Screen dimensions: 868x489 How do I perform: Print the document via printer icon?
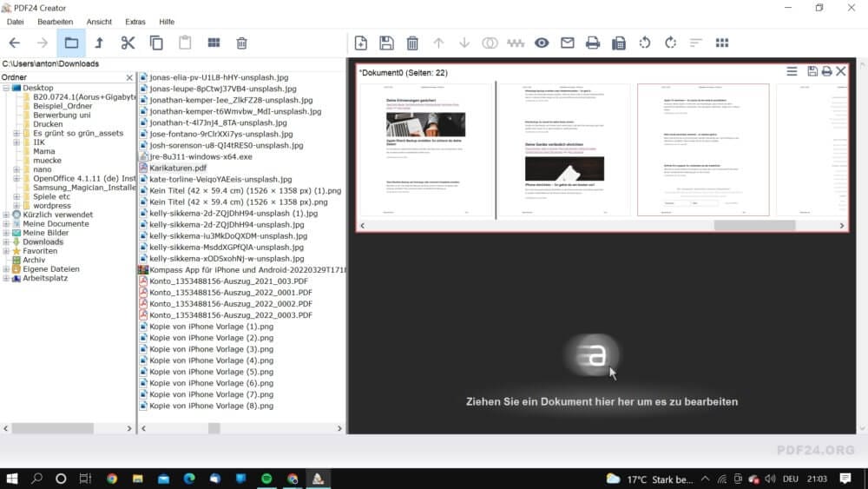pyautogui.click(x=593, y=43)
